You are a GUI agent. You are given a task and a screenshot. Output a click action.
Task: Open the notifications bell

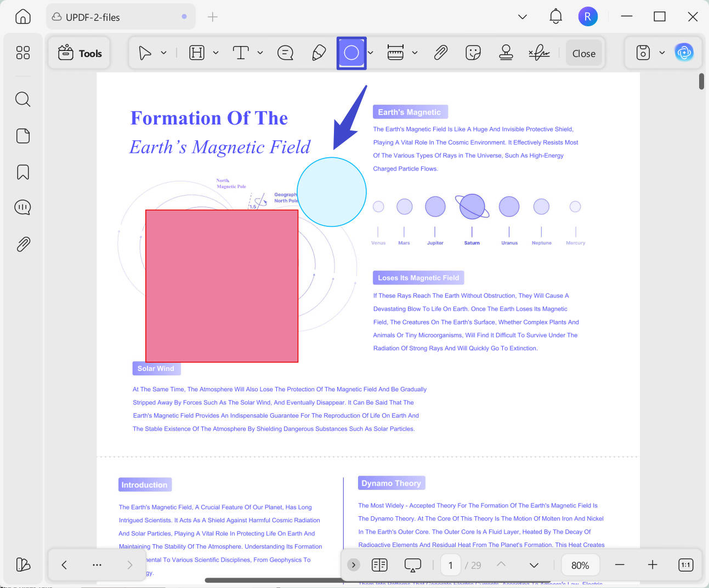point(555,16)
